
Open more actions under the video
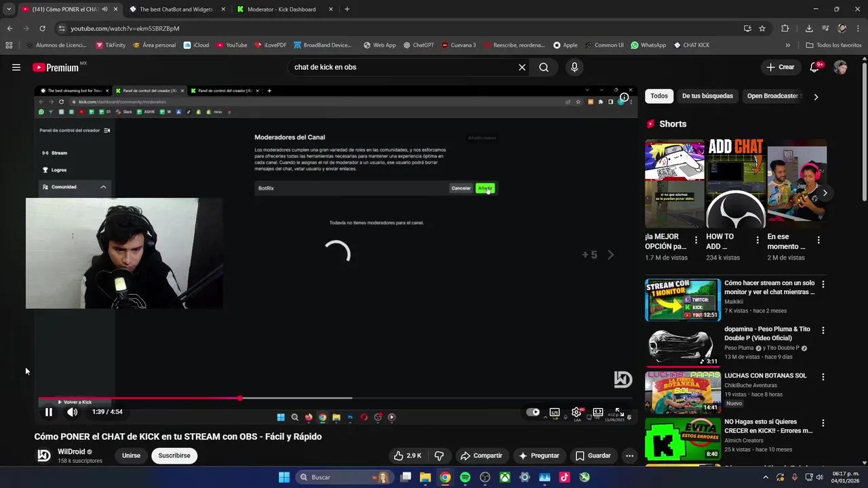[629, 455]
